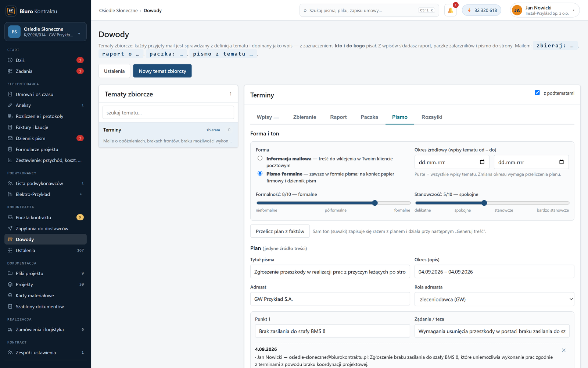Viewport: 588px width, 368px height.
Task: Select the Pismo formalne radio option
Action: pos(260,173)
